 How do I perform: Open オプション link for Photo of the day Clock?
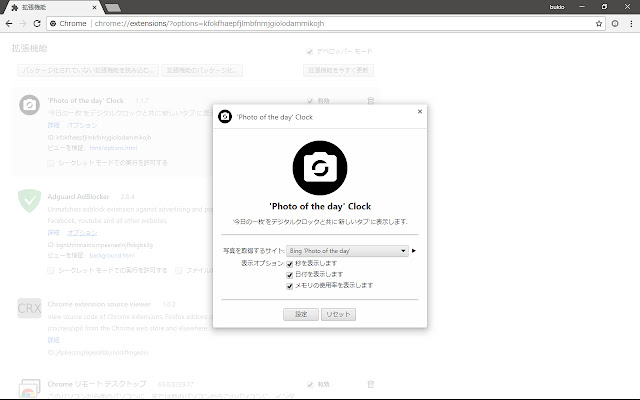82,125
